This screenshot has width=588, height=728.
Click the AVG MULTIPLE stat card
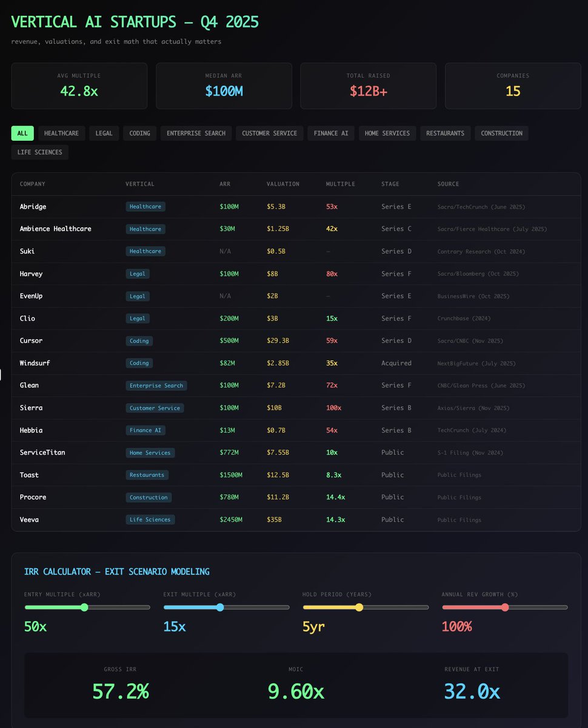79,86
